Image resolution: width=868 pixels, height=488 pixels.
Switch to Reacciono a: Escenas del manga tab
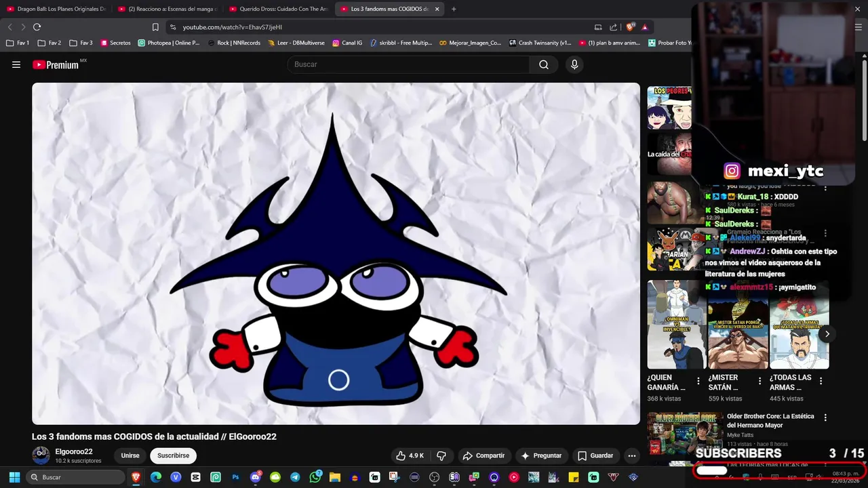tap(167, 9)
